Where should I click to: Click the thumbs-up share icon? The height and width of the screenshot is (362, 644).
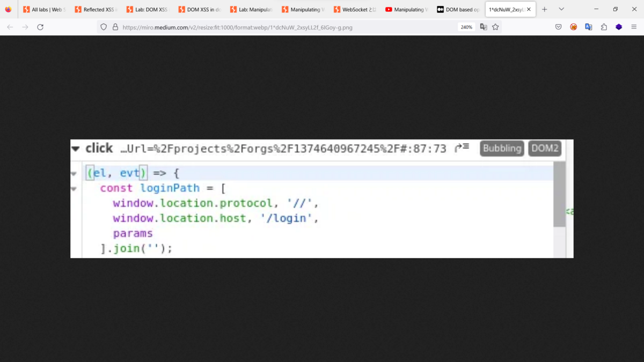click(604, 26)
